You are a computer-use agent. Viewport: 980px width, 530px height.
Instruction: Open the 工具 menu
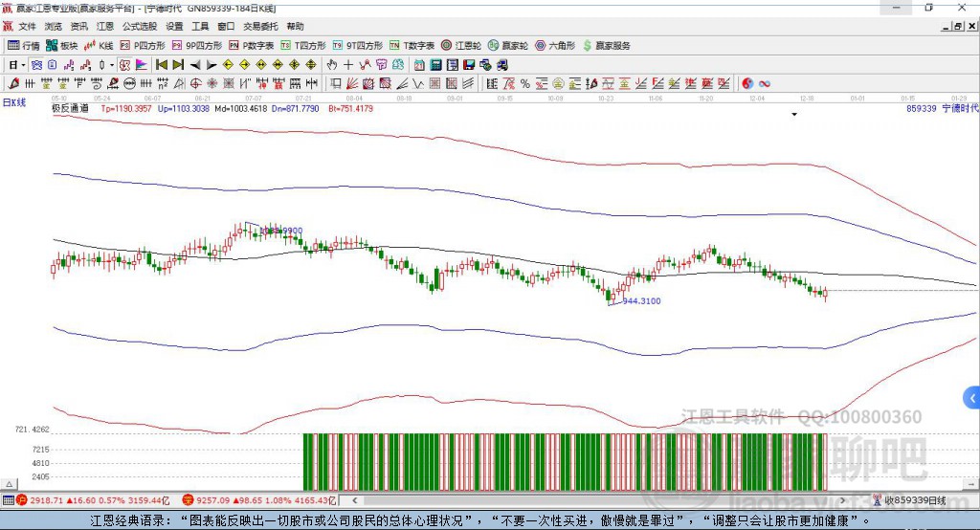[x=200, y=26]
